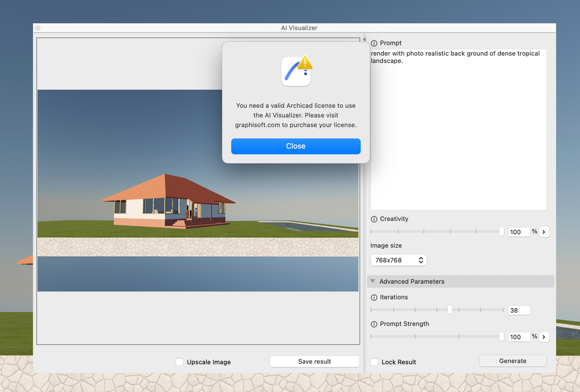Viewport: 580px width, 392px height.
Task: Click the Creativity percentage value field
Action: [519, 232]
